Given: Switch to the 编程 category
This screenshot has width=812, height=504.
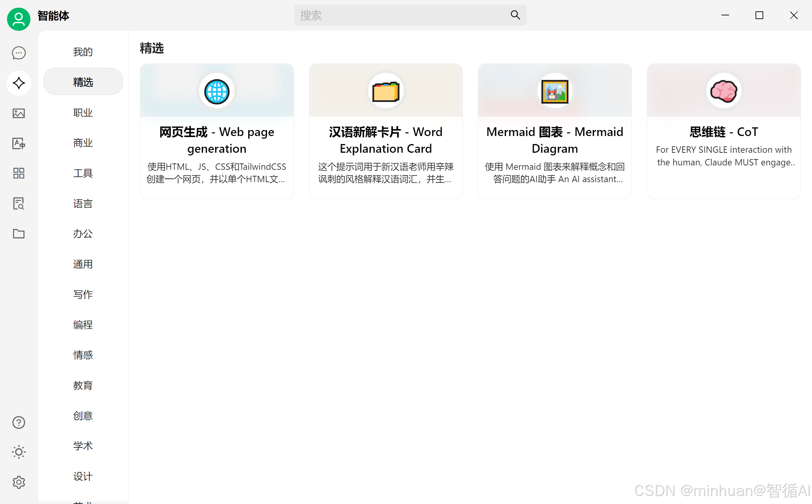Looking at the screenshot, I should (x=83, y=325).
